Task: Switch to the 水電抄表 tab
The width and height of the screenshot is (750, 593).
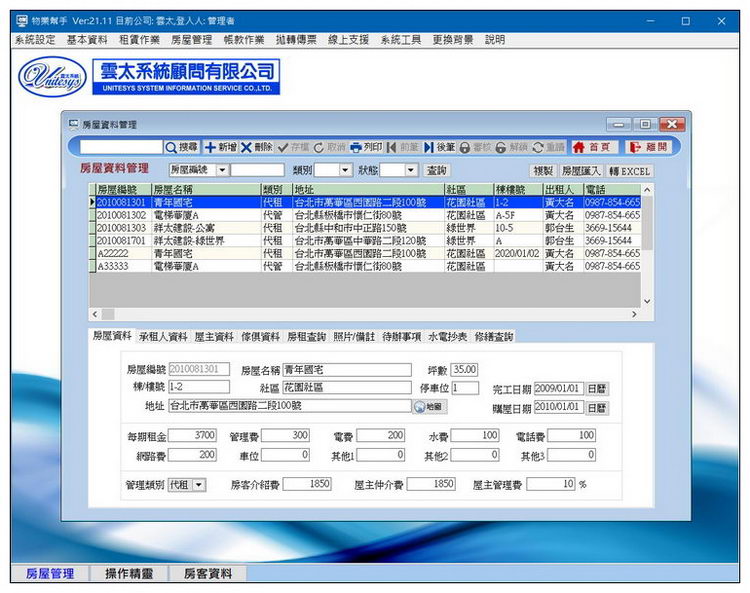Action: [x=448, y=337]
